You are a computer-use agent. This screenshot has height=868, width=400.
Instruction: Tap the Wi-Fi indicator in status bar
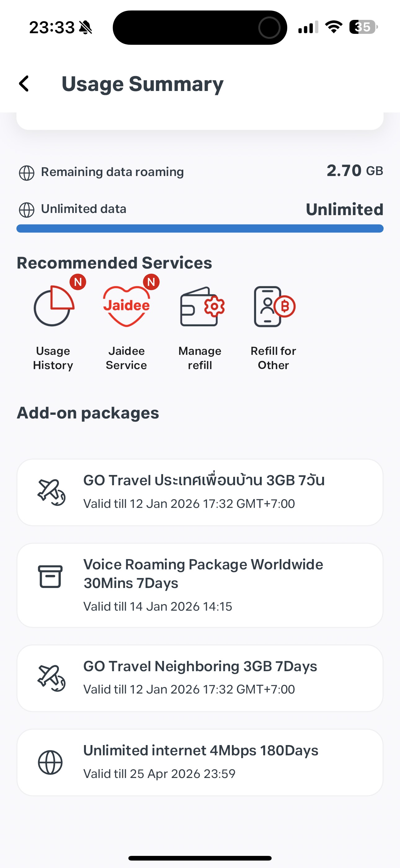(334, 27)
